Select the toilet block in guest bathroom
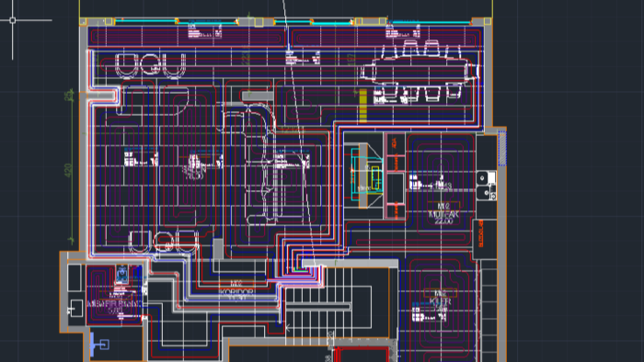This screenshot has width=644, height=362. coord(122,274)
